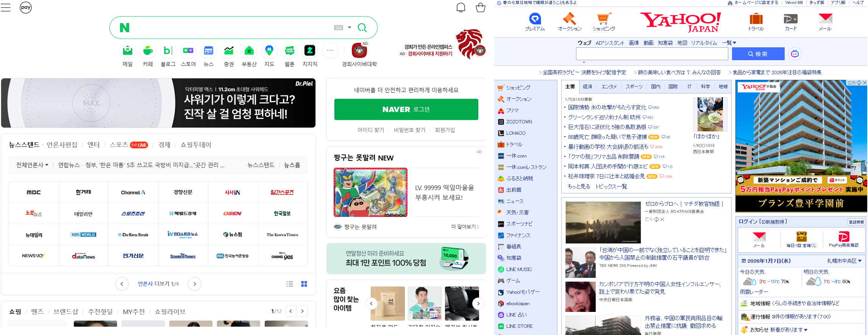Click Yahoo 登録情報 button
This screenshot has height=335, width=868.
point(856,222)
